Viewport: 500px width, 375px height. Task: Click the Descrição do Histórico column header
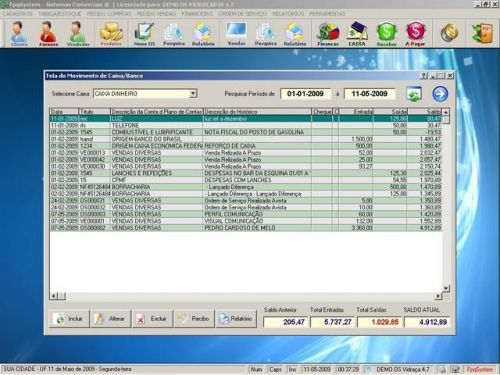point(257,112)
